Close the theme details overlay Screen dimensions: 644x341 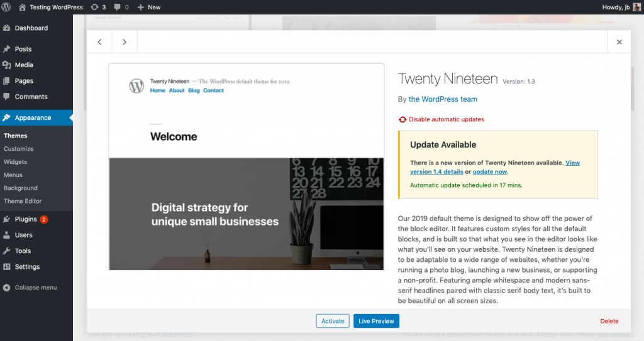coord(619,42)
